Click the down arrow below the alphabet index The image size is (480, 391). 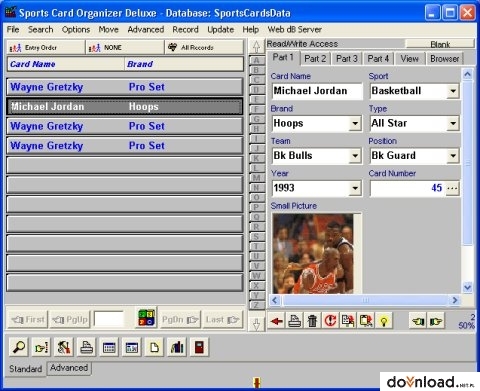pos(256,324)
